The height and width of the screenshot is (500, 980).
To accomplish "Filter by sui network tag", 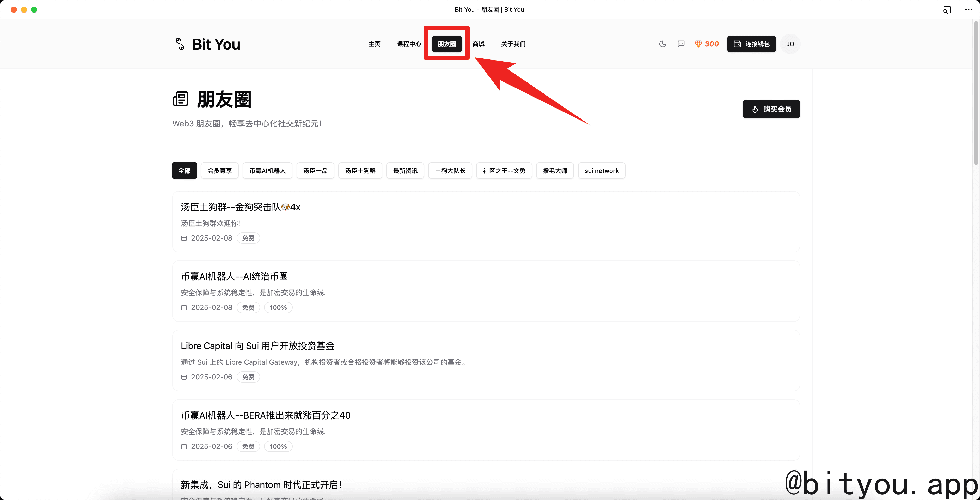I will [602, 171].
